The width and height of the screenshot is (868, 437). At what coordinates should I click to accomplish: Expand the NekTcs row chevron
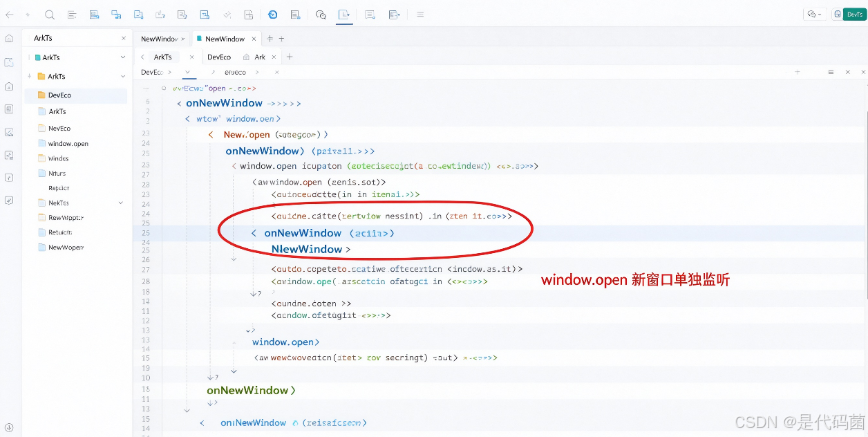121,203
